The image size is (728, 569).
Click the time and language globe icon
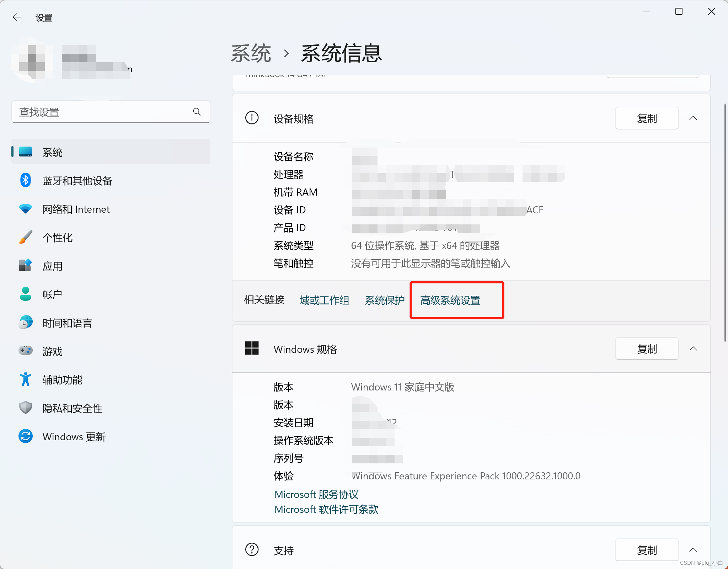click(x=26, y=323)
